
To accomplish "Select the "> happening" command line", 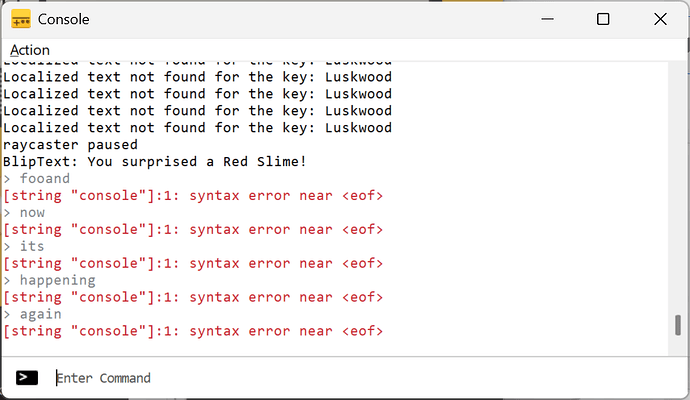I will point(49,280).
